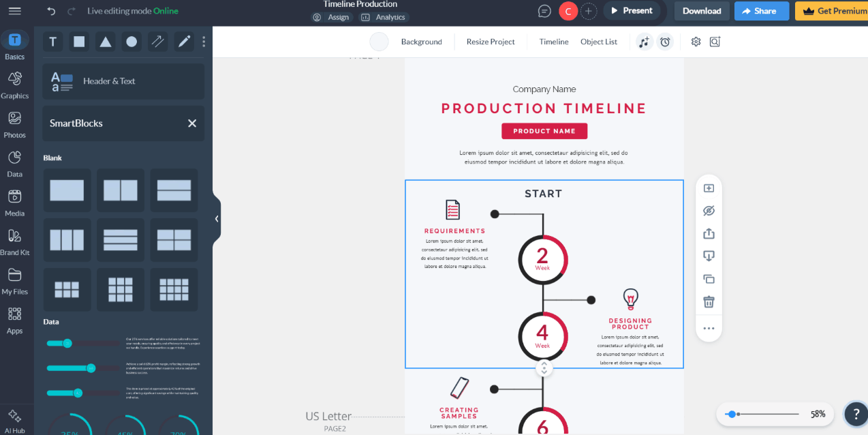Viewport: 868px width, 435px height.
Task: Open the Graphics sidebar panel
Action: coord(15,85)
